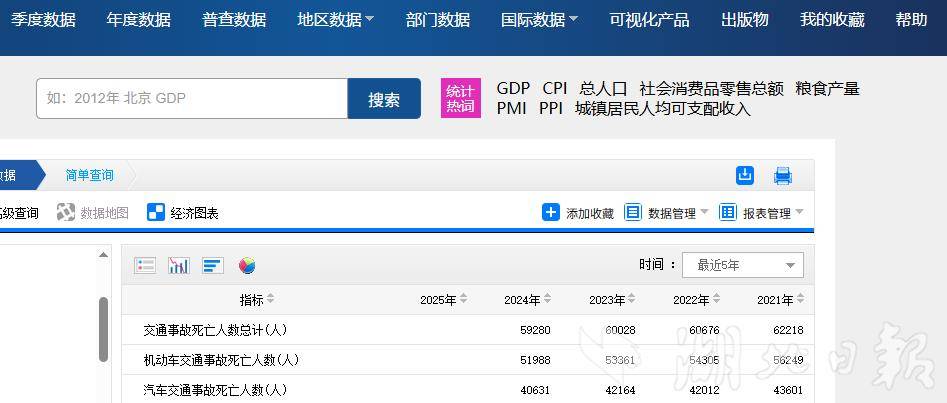Open the 地区数据 menu

[x=335, y=20]
